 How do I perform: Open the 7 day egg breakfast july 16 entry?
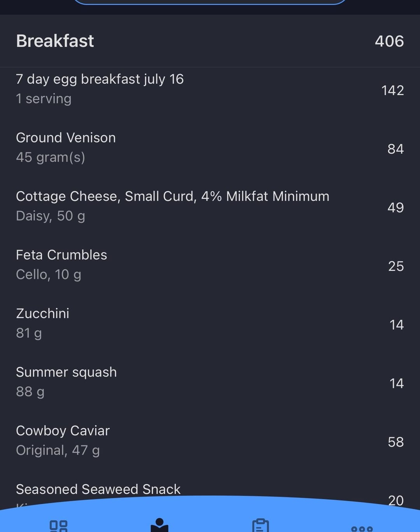[210, 89]
